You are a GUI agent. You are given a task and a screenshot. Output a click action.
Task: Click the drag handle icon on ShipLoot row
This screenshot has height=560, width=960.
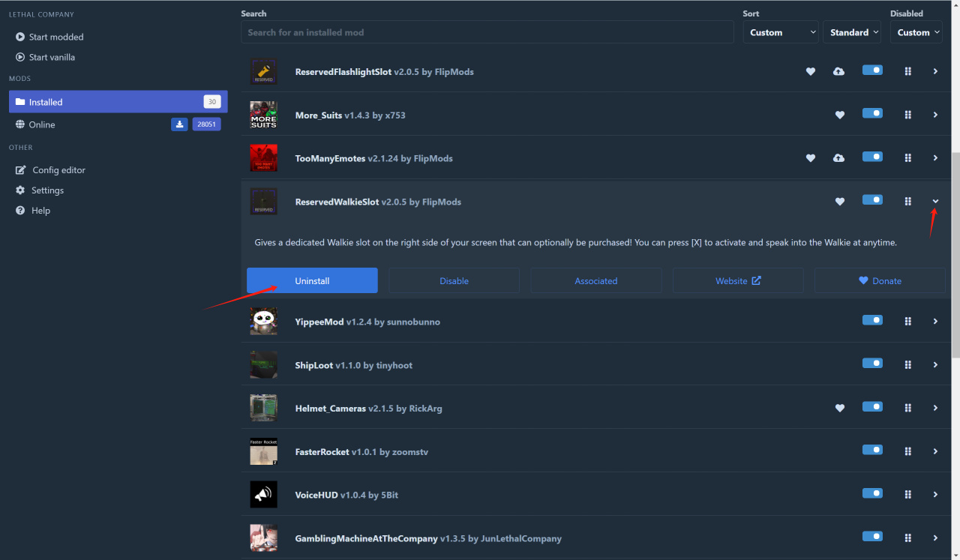click(x=907, y=364)
